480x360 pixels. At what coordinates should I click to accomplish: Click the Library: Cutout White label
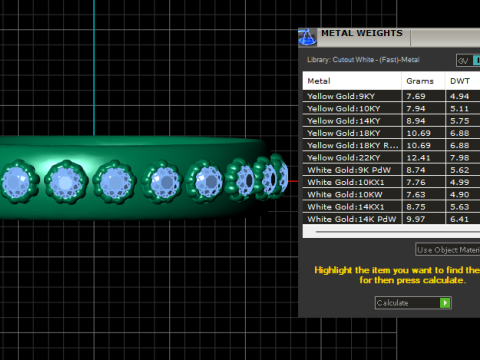pos(363,60)
